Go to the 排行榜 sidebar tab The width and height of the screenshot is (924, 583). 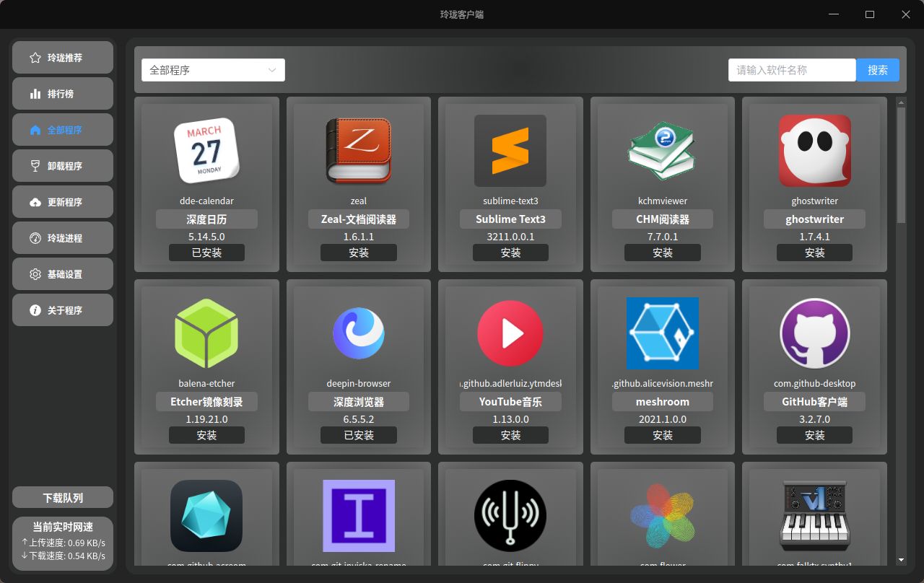pos(63,94)
